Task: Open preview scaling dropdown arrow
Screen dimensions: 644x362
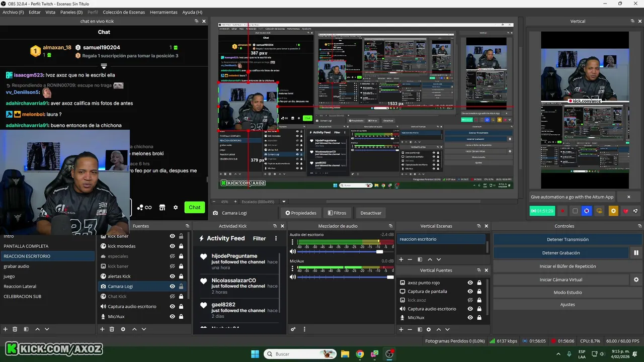Action: pos(284,202)
